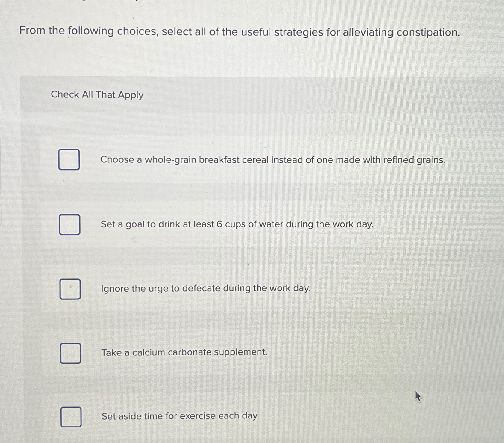Click the Check All That Apply header
504x443 pixels.
pyautogui.click(x=97, y=95)
